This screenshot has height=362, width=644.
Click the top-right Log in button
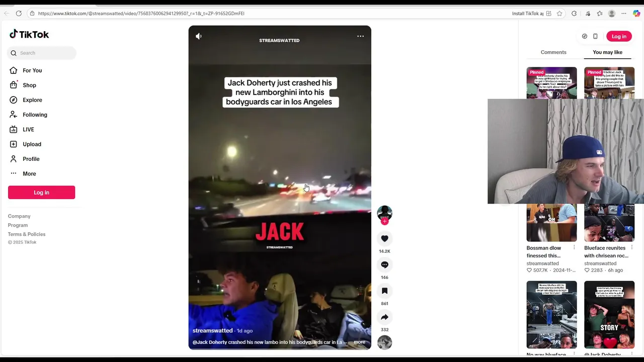pos(619,36)
